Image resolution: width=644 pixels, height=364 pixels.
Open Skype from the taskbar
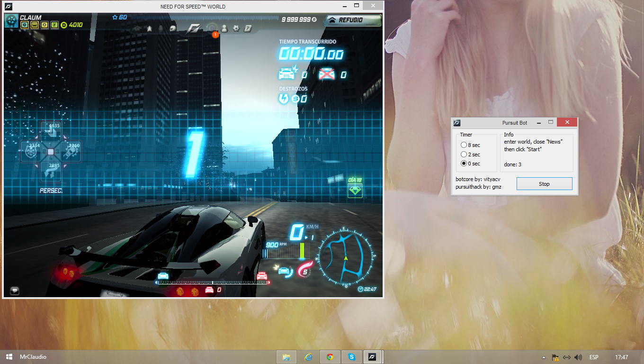tap(352, 357)
